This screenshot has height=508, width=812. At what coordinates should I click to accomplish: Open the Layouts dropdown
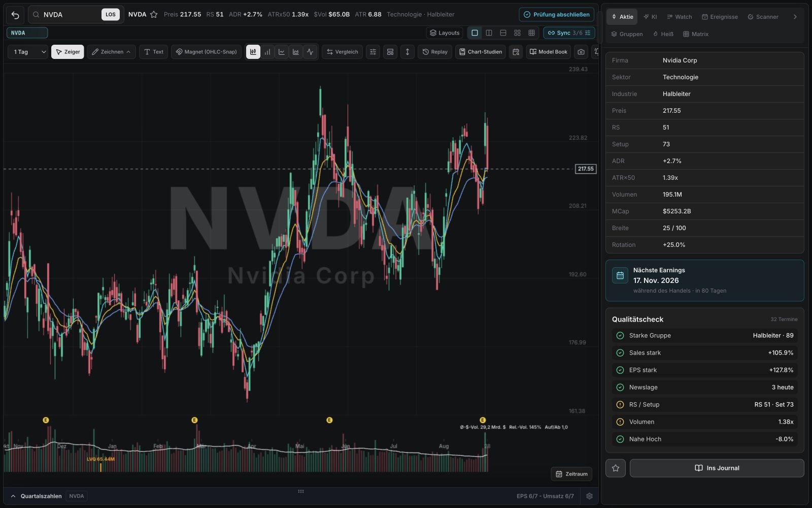point(445,33)
